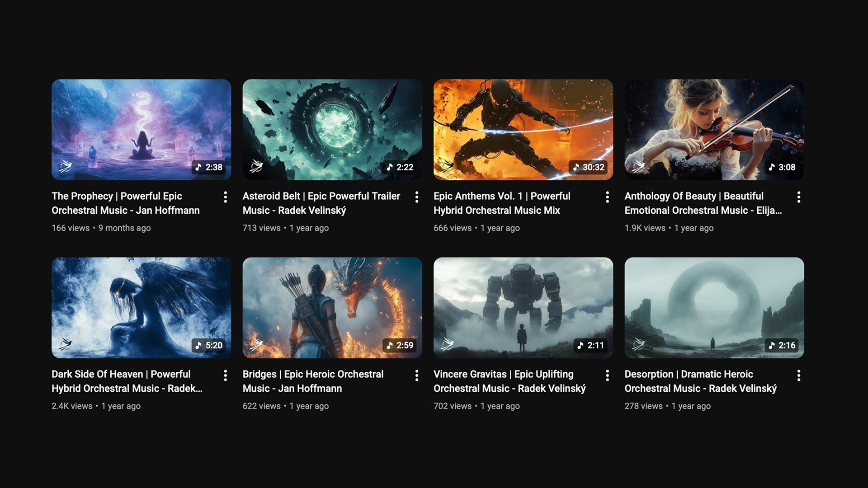Open the three-dot menu on Bridges video

(x=417, y=375)
